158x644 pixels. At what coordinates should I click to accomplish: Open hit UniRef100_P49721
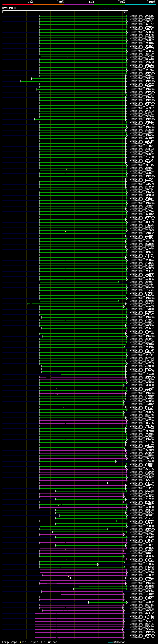(142, 114)
